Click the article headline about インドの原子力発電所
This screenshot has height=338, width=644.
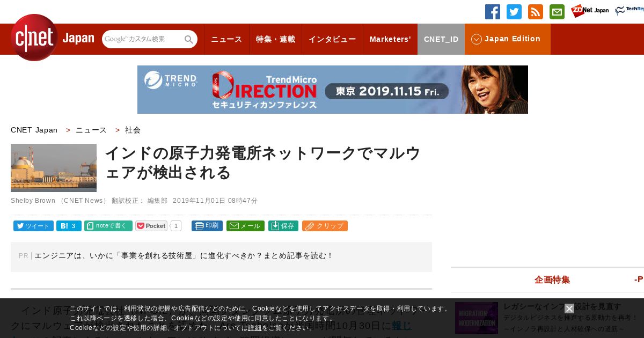(x=262, y=163)
